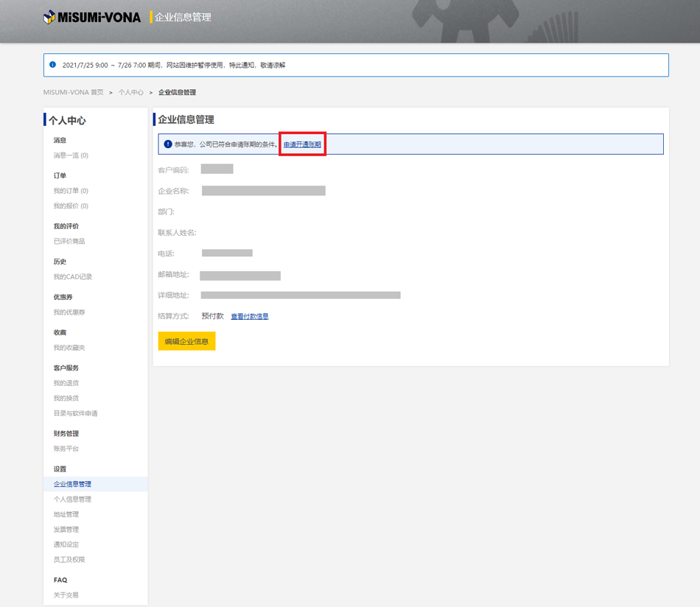700x607 pixels.
Task: Open 我的优惠券 page
Action: (x=69, y=312)
